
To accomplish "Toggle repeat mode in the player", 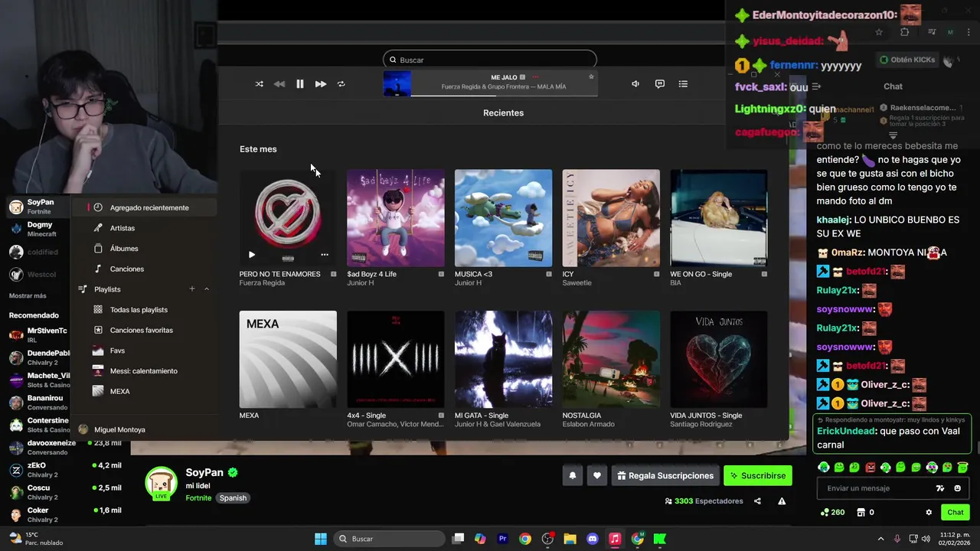I will tap(341, 84).
